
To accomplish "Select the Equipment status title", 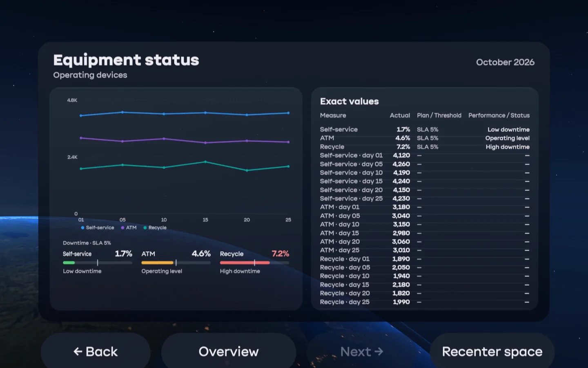I will (126, 60).
